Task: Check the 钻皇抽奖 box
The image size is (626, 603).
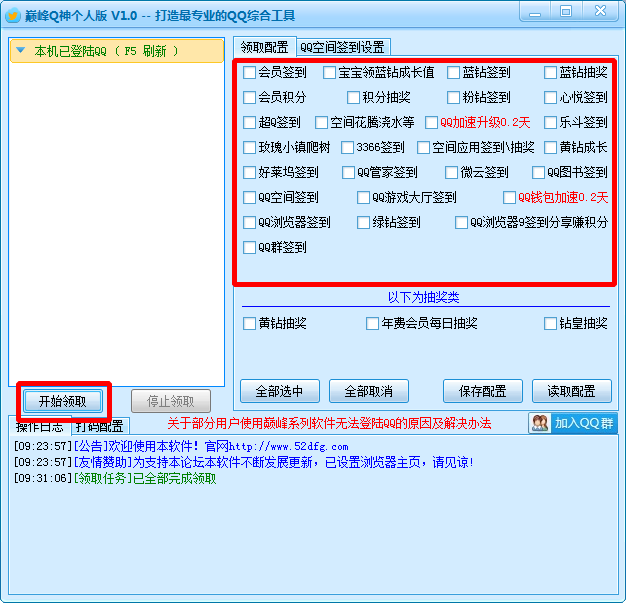Action: [550, 323]
